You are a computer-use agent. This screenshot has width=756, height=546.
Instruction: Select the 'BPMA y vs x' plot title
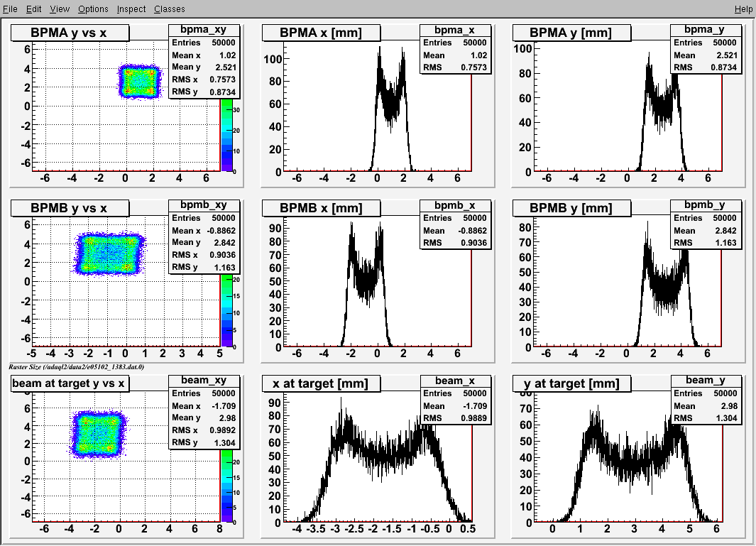point(70,33)
